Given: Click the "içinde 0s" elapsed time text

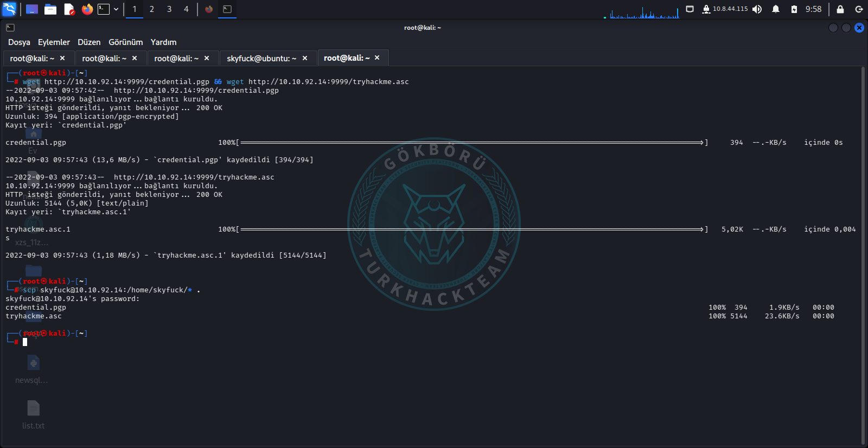Looking at the screenshot, I should coord(824,143).
